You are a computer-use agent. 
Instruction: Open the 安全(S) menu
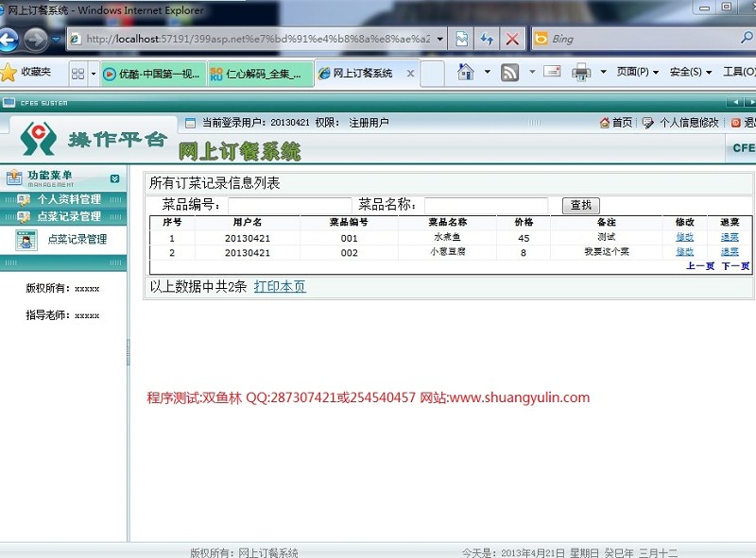(691, 72)
